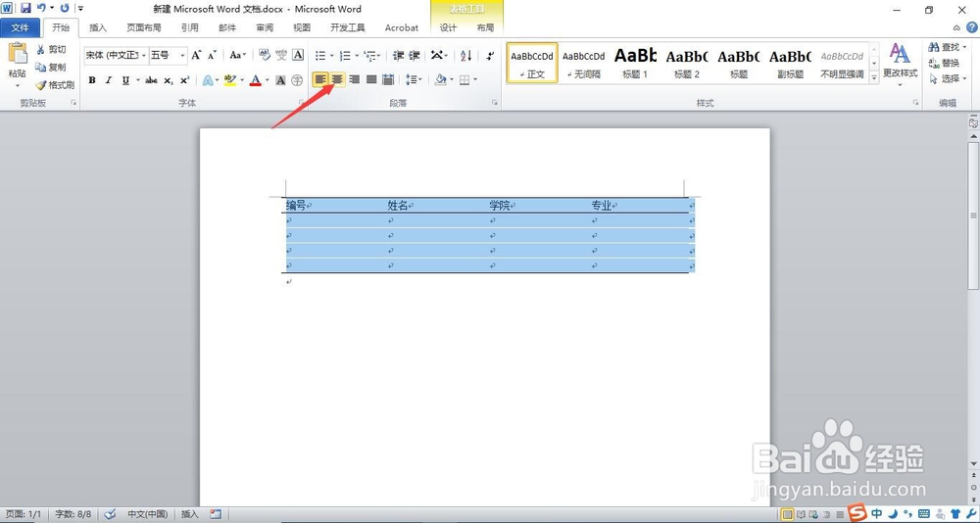Toggle justify alignment button
The width and height of the screenshot is (980, 523).
(x=371, y=79)
